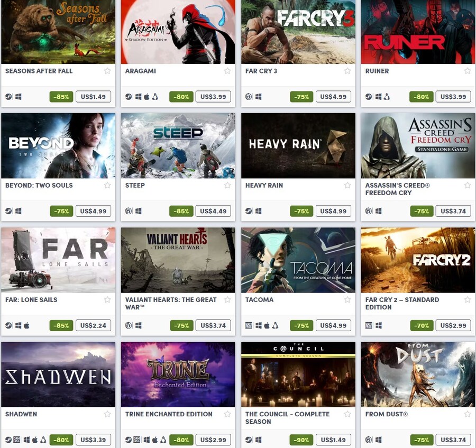Click DRM Free icon on Tacoma card

[249, 325]
